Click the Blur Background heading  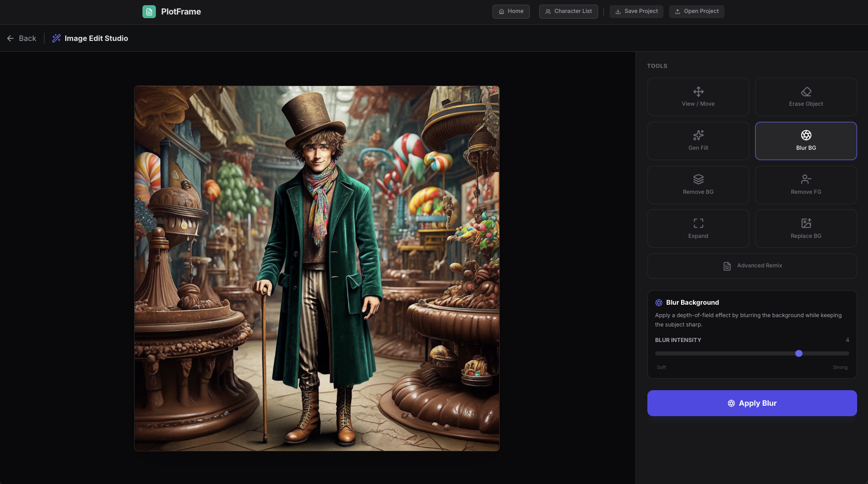(x=692, y=303)
